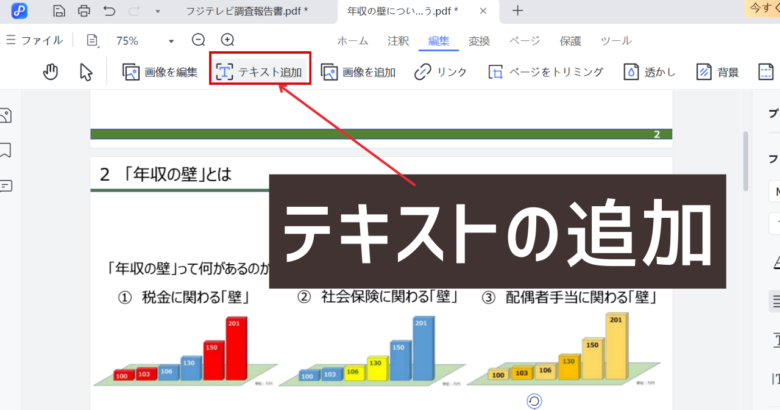The width and height of the screenshot is (780, 410).
Task: Open the bookmarks sidebar panel
Action: click(6, 151)
